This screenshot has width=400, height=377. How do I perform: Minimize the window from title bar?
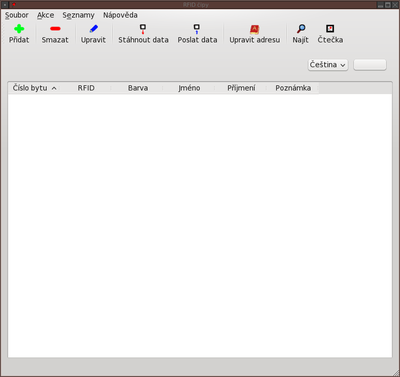pos(381,5)
